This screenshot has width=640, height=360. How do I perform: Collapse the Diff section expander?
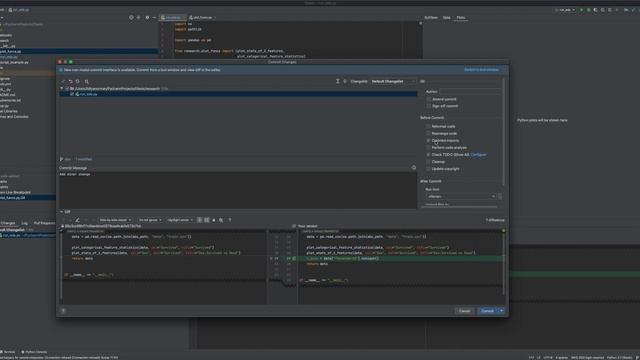click(62, 212)
